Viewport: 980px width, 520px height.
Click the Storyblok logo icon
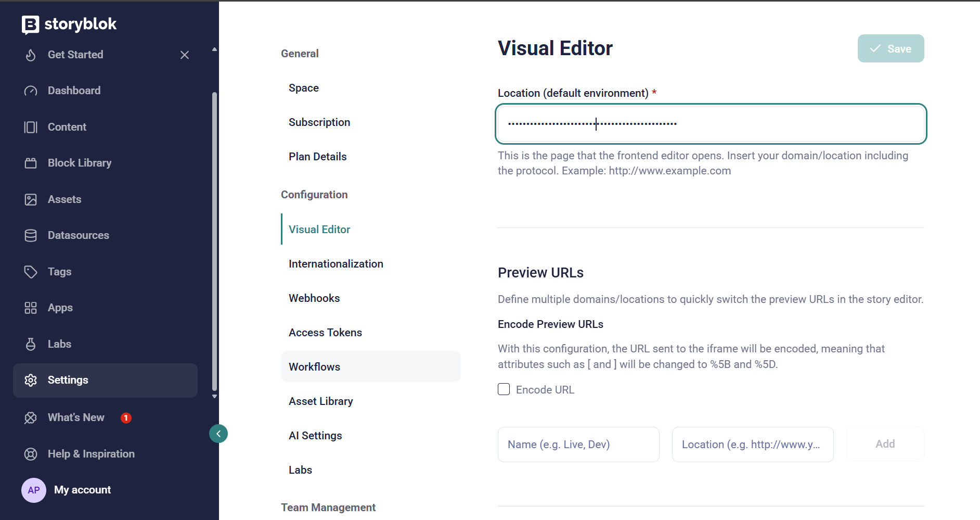pos(30,24)
